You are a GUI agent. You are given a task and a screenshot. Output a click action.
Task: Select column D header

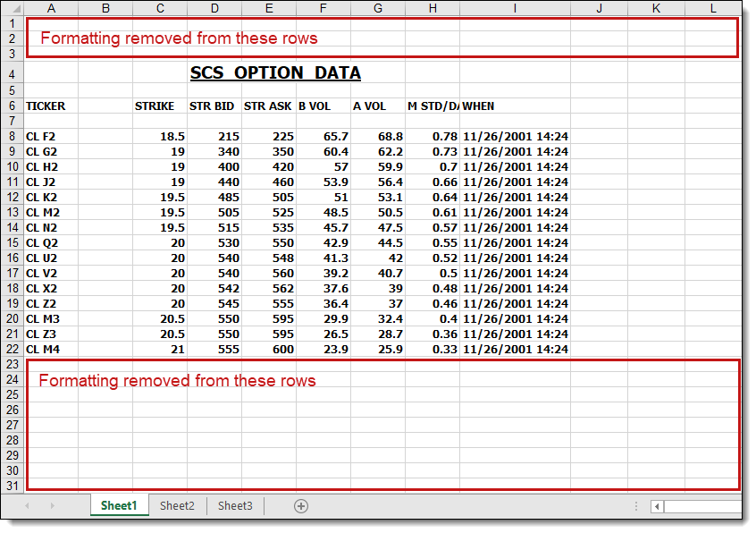pos(214,8)
